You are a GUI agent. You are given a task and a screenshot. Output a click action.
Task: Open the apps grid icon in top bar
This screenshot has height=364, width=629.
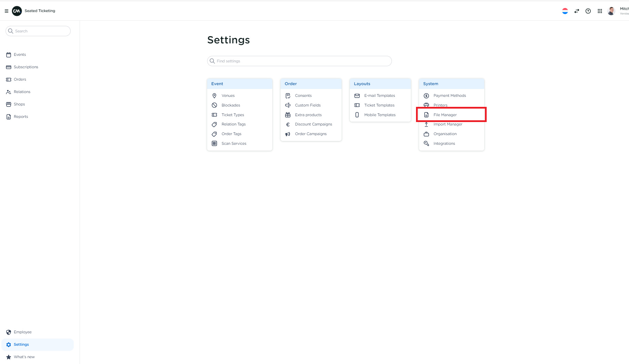click(x=599, y=11)
